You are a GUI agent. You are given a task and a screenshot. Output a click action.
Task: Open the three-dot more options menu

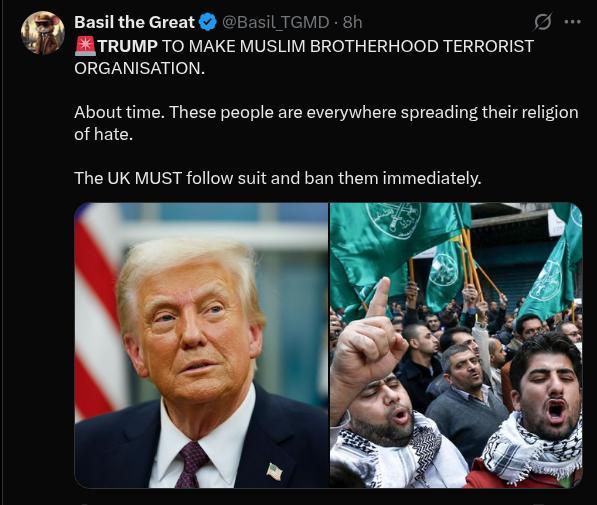click(573, 22)
